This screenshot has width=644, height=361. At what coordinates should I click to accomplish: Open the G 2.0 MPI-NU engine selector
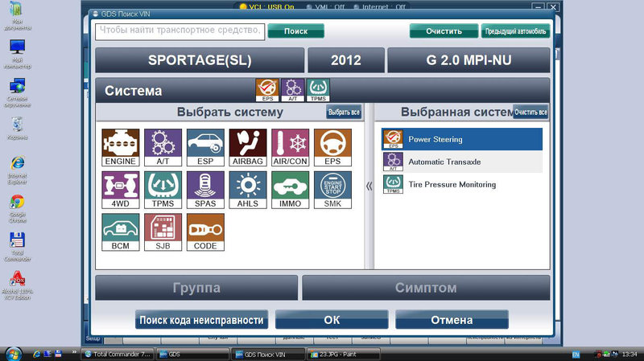(x=469, y=60)
